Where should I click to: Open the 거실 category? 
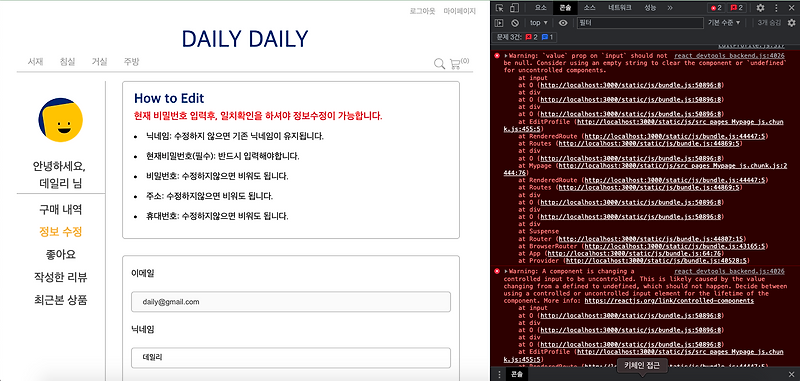pyautogui.click(x=99, y=62)
